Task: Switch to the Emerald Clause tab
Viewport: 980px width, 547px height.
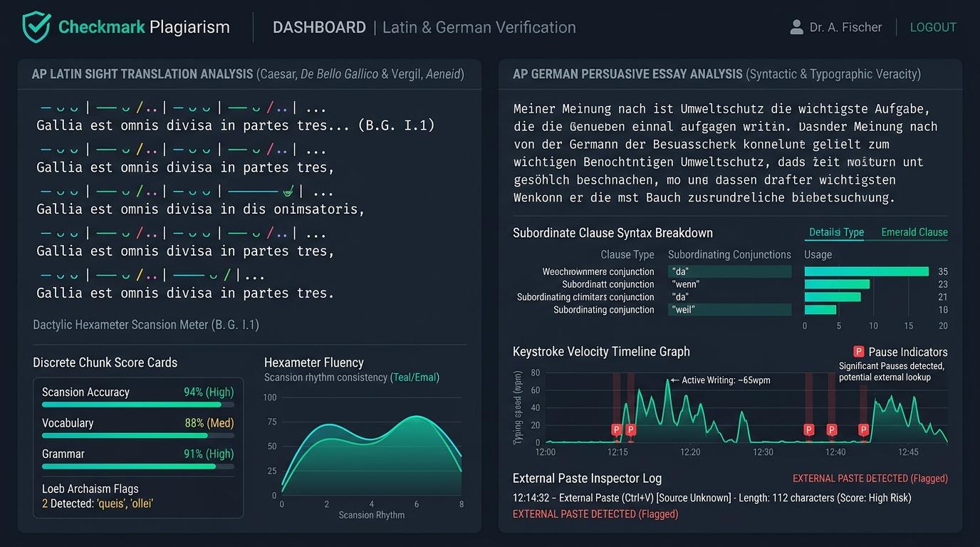Action: (x=914, y=232)
